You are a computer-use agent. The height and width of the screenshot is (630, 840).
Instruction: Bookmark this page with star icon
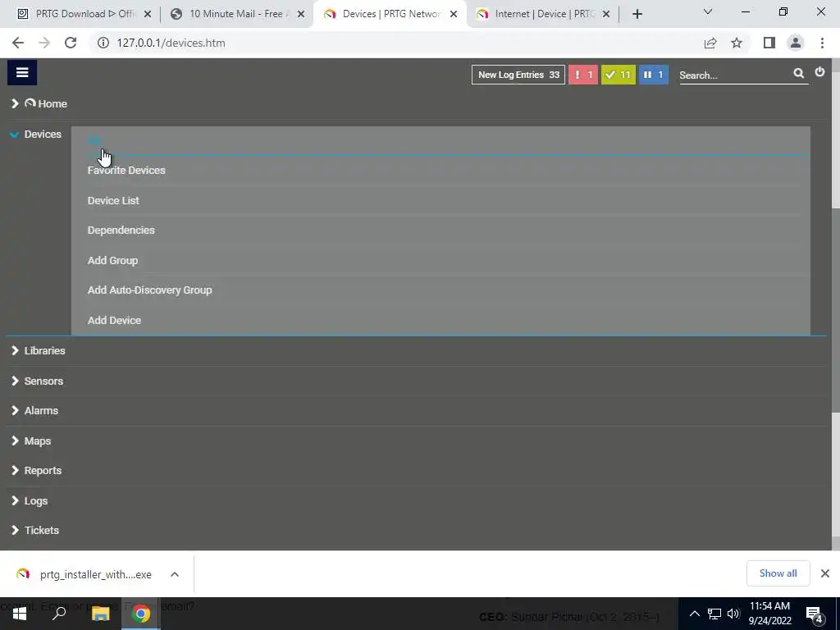pyautogui.click(x=737, y=43)
